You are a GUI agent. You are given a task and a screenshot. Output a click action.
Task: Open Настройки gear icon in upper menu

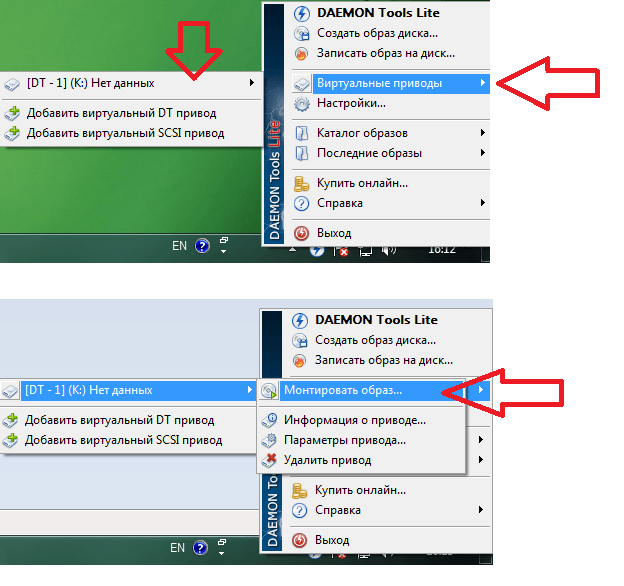[x=302, y=104]
